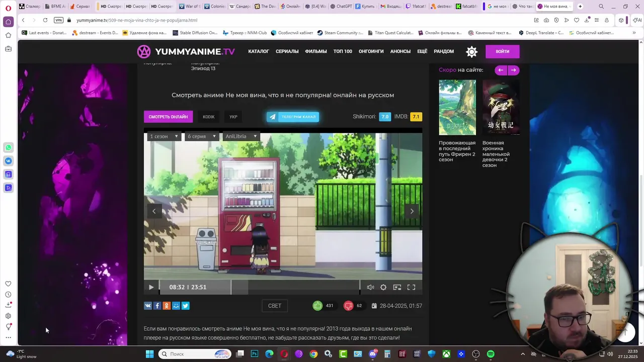Viewport: 644px width, 362px height.
Task: Open ОНГОИНГИ page
Action: pyautogui.click(x=371, y=51)
